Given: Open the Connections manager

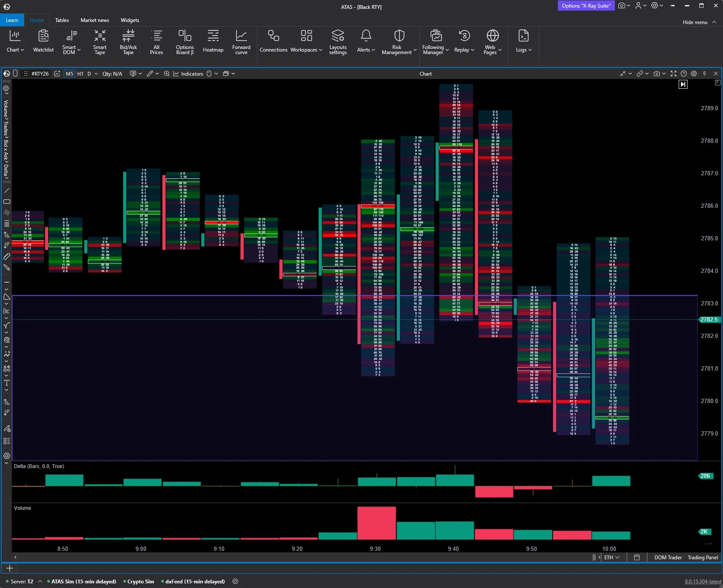Looking at the screenshot, I should (x=273, y=41).
